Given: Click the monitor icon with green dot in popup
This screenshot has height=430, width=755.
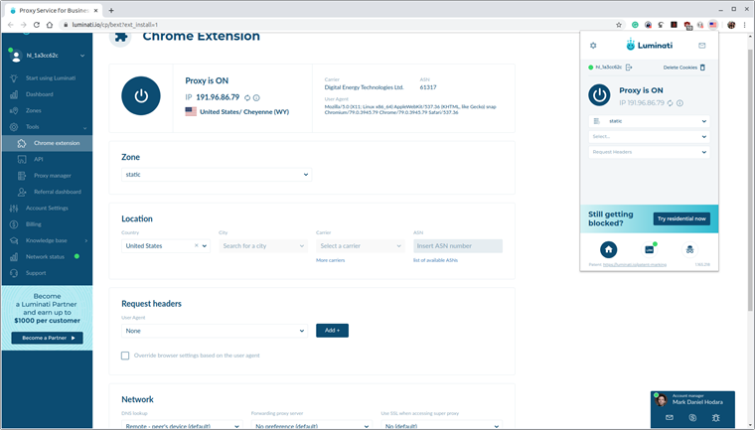Looking at the screenshot, I should [x=650, y=249].
